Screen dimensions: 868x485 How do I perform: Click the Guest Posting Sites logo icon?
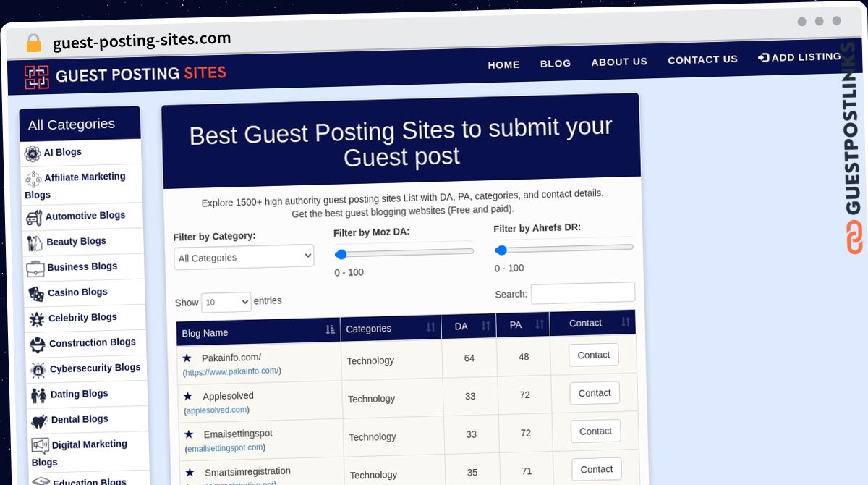pyautogui.click(x=36, y=77)
